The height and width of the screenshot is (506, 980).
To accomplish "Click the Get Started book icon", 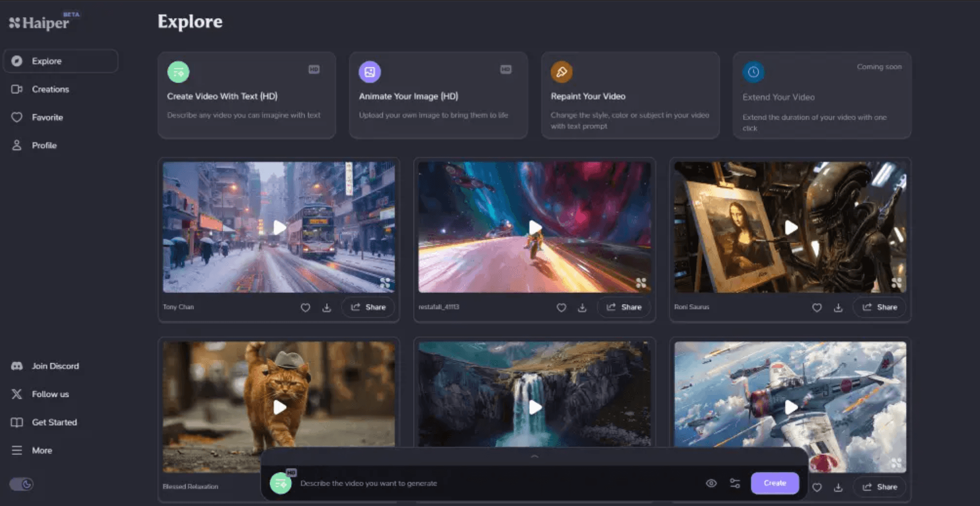I will click(17, 422).
